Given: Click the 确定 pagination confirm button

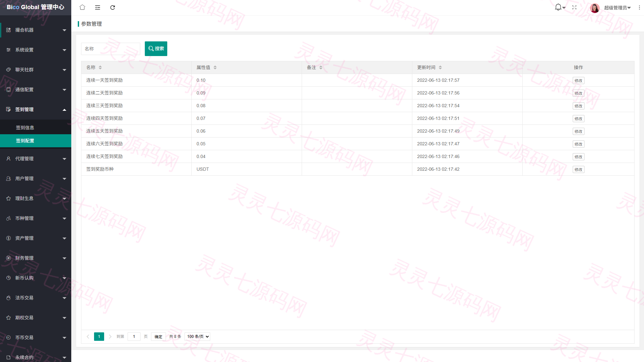Looking at the screenshot, I should point(158,337).
